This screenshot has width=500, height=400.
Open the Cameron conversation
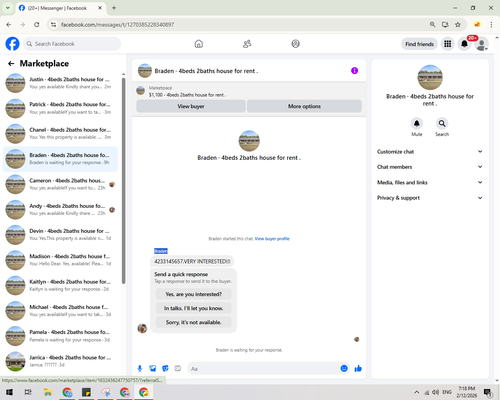tap(60, 184)
